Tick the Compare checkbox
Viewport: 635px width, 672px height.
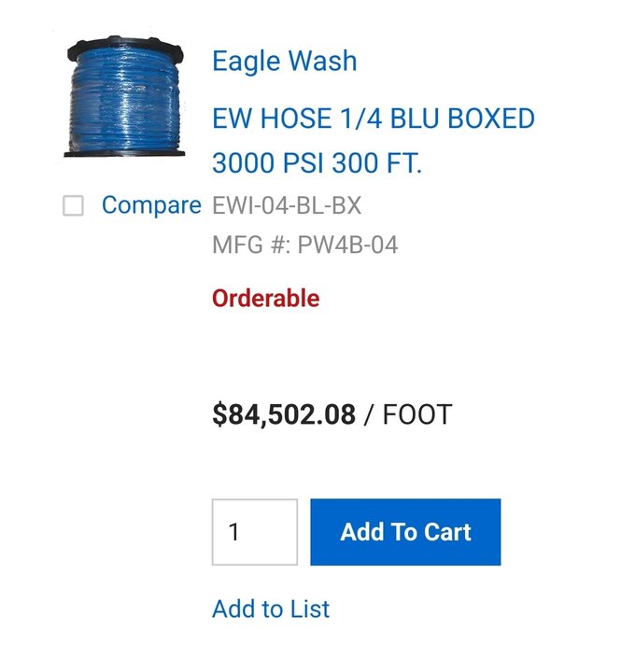tap(73, 206)
